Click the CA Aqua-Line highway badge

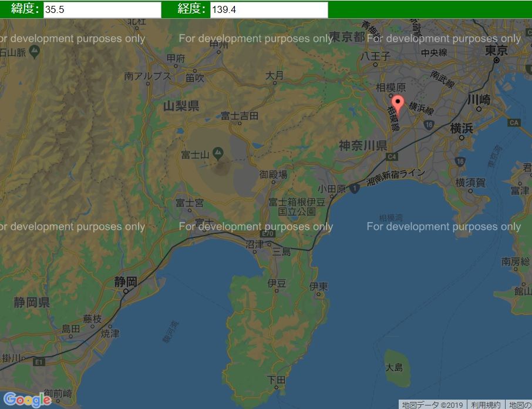(x=514, y=123)
